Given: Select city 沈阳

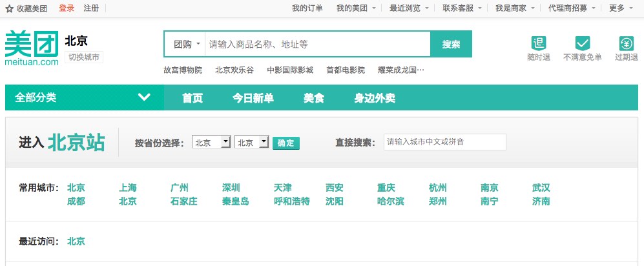Looking at the screenshot, I should [x=335, y=201].
